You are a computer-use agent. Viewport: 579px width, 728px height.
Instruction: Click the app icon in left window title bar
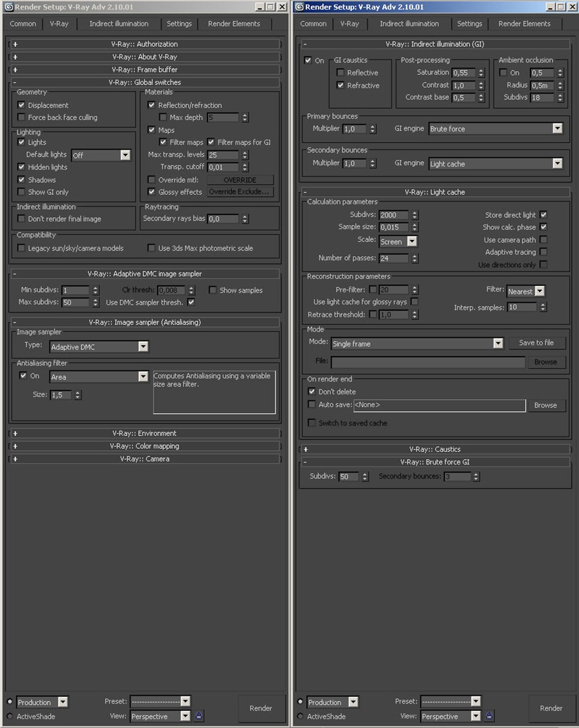[x=8, y=7]
